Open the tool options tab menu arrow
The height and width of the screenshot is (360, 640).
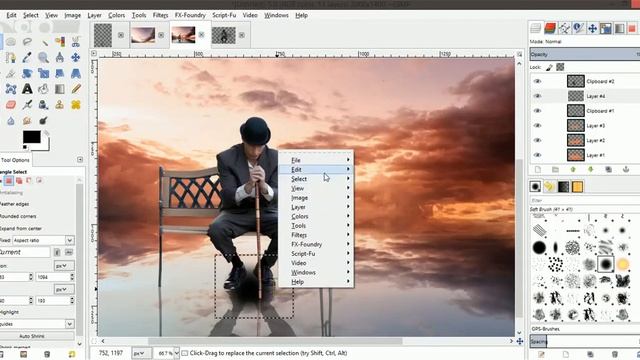[x=80, y=160]
